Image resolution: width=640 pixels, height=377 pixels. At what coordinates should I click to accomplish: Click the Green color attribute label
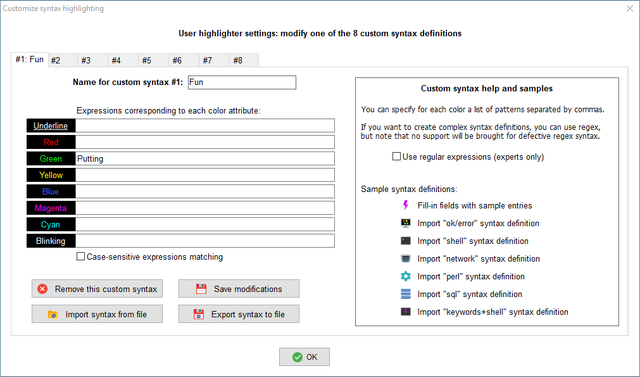click(x=51, y=158)
